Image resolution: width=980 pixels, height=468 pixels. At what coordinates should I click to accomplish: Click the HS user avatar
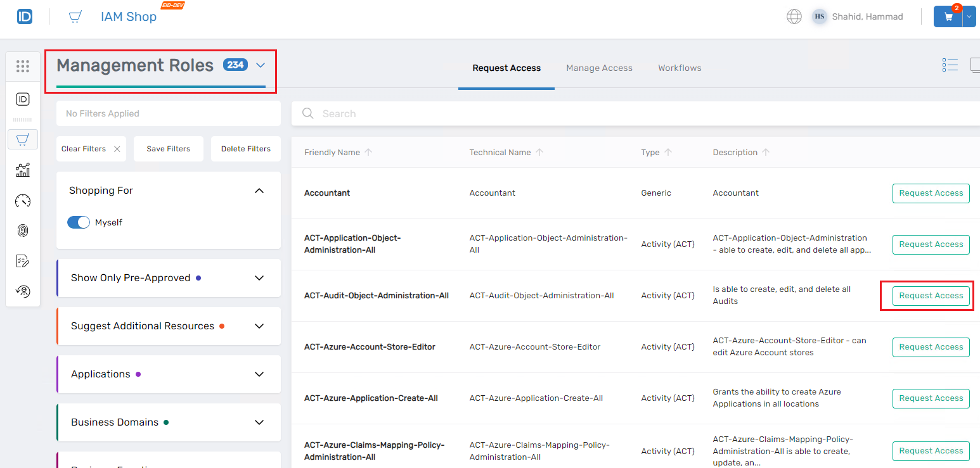coord(820,16)
